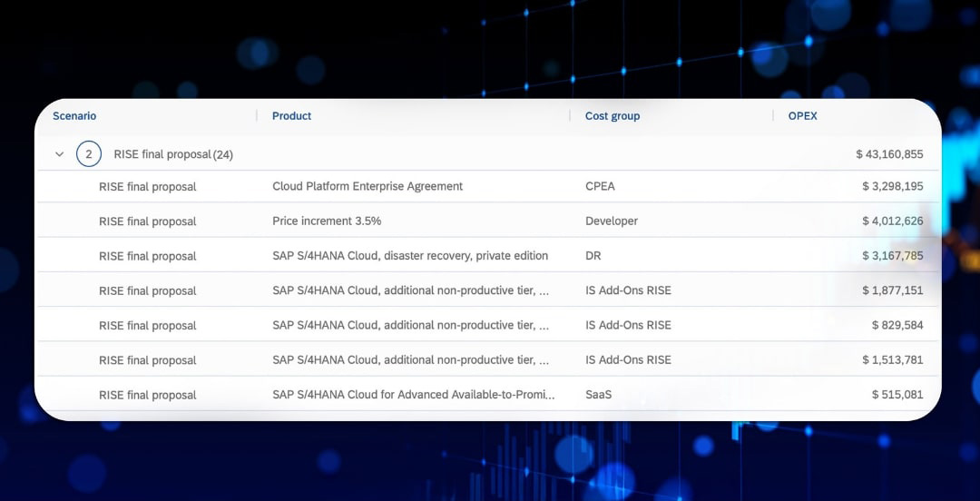Image resolution: width=980 pixels, height=501 pixels.
Task: Select the $ 3,298,195 OPEX value
Action: tap(893, 186)
